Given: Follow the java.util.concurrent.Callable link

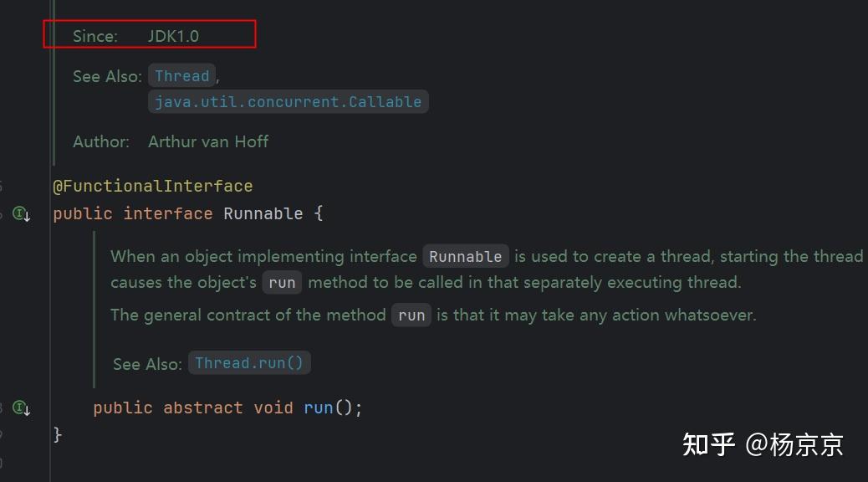Looking at the screenshot, I should click(x=288, y=102).
